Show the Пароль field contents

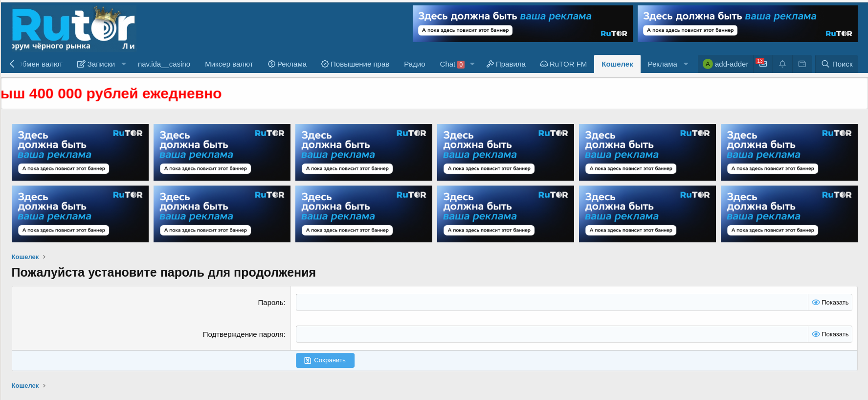(x=830, y=303)
